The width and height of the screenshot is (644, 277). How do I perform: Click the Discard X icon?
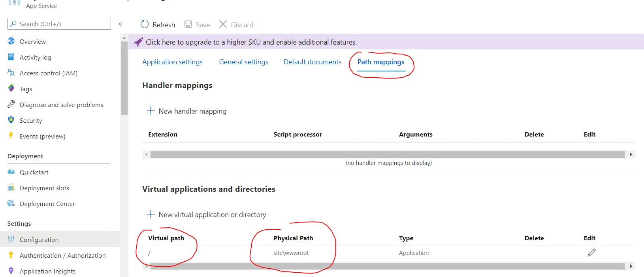[223, 24]
